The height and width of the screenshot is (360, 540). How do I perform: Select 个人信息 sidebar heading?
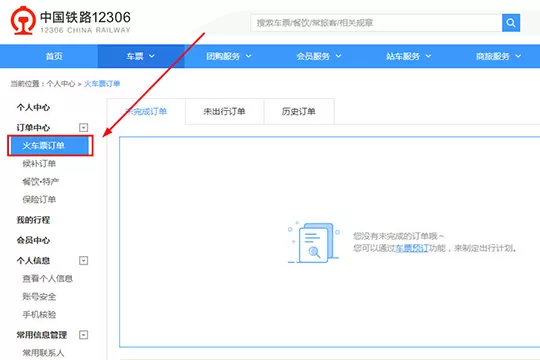pos(33,260)
